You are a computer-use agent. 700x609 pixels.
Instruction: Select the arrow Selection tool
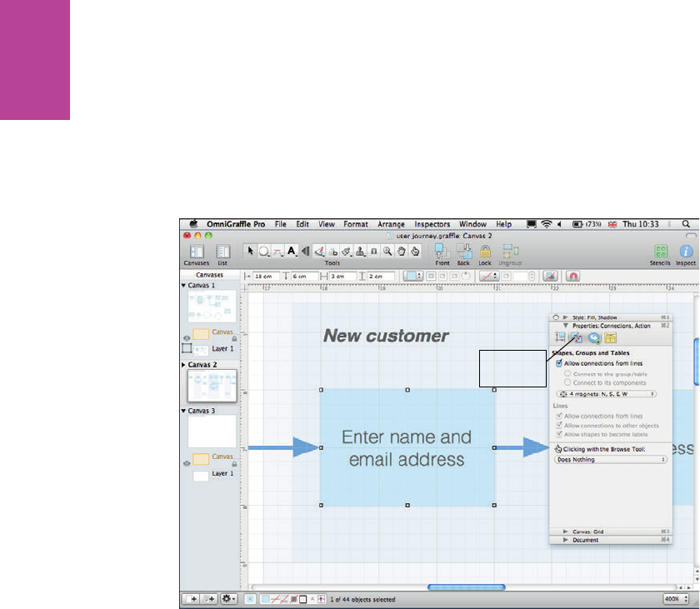250,252
